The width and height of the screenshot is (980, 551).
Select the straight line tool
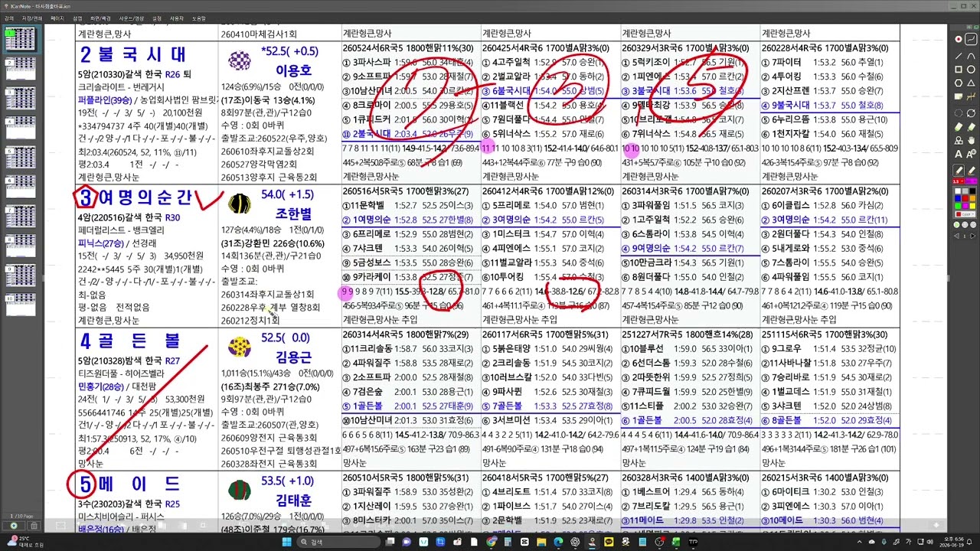959,55
